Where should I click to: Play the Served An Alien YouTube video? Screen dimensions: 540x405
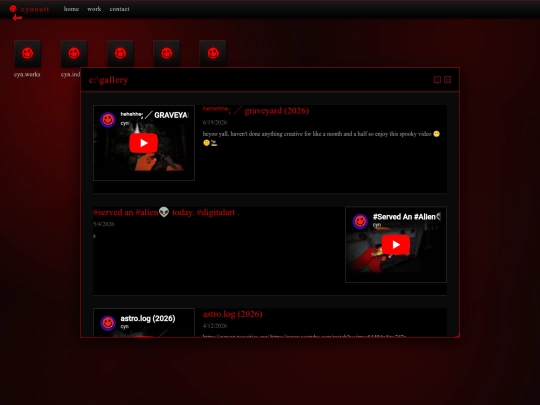pyautogui.click(x=396, y=245)
